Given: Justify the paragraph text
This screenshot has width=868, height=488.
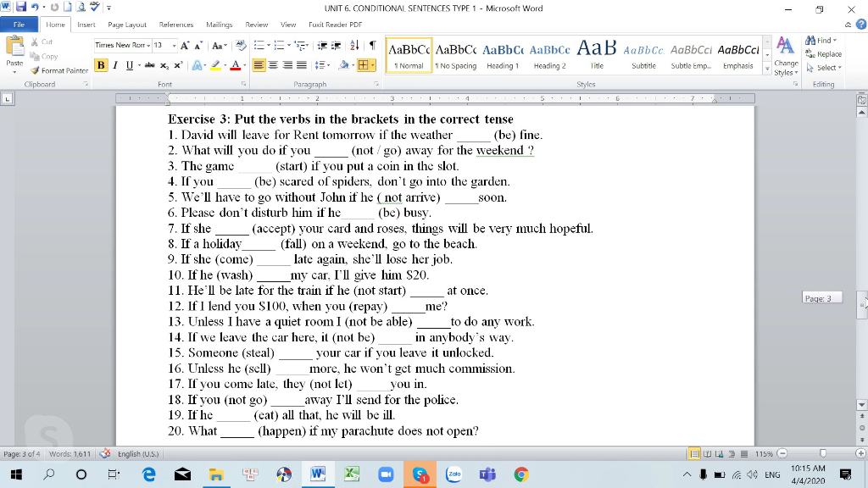Looking at the screenshot, I should click(x=302, y=65).
